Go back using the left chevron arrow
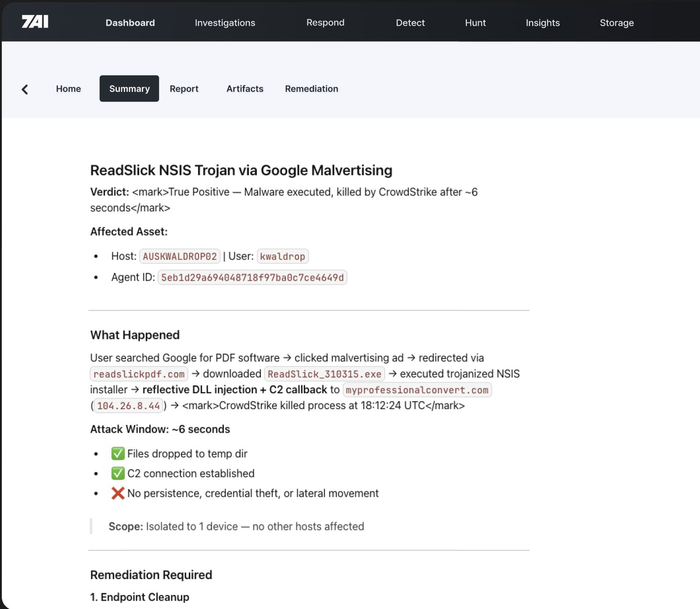 pos(25,89)
